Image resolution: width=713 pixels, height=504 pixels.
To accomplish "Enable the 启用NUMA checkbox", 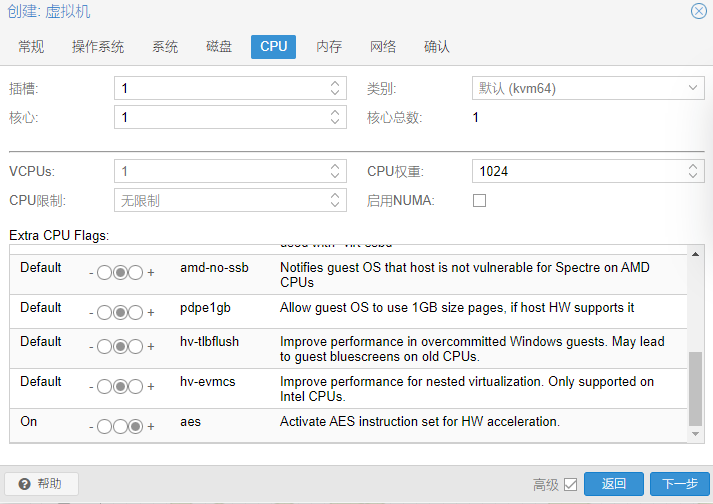I will (x=480, y=200).
